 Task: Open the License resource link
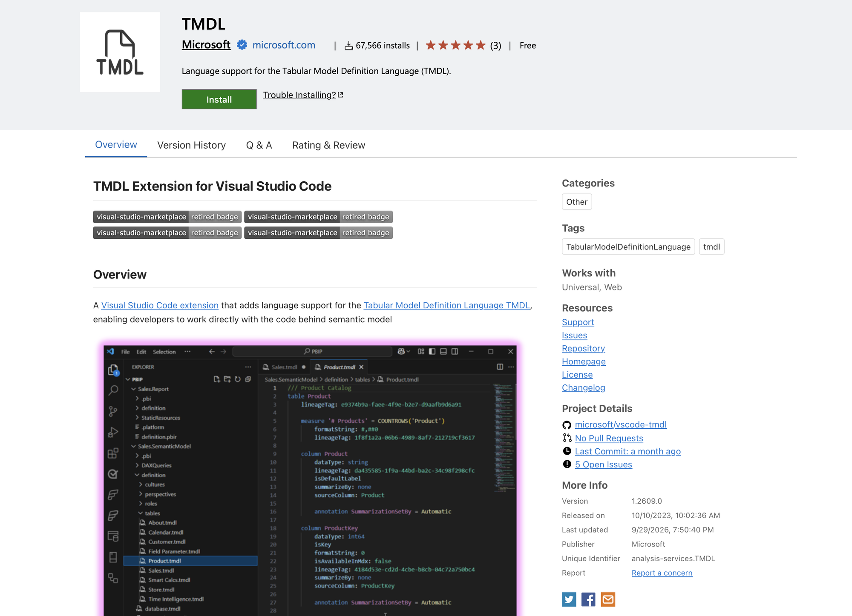click(577, 375)
